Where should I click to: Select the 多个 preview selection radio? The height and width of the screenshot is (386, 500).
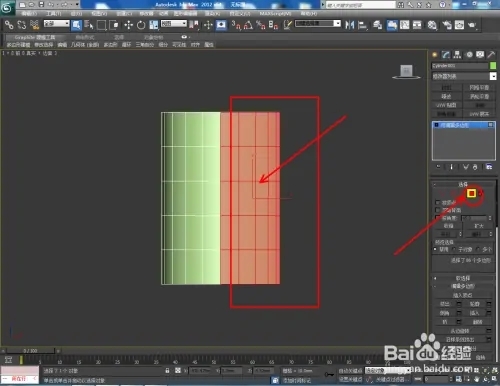pos(478,249)
